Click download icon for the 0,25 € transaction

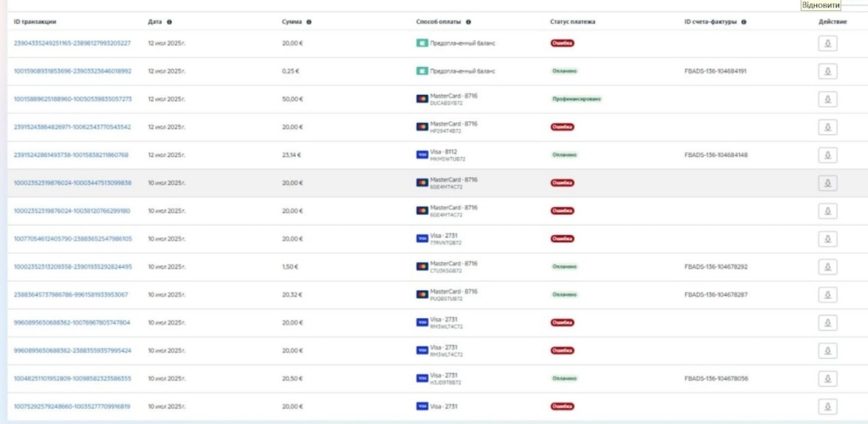click(826, 71)
